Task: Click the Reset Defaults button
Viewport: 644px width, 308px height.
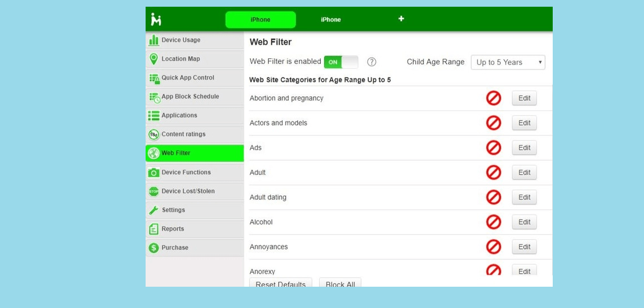Action: [x=281, y=283]
